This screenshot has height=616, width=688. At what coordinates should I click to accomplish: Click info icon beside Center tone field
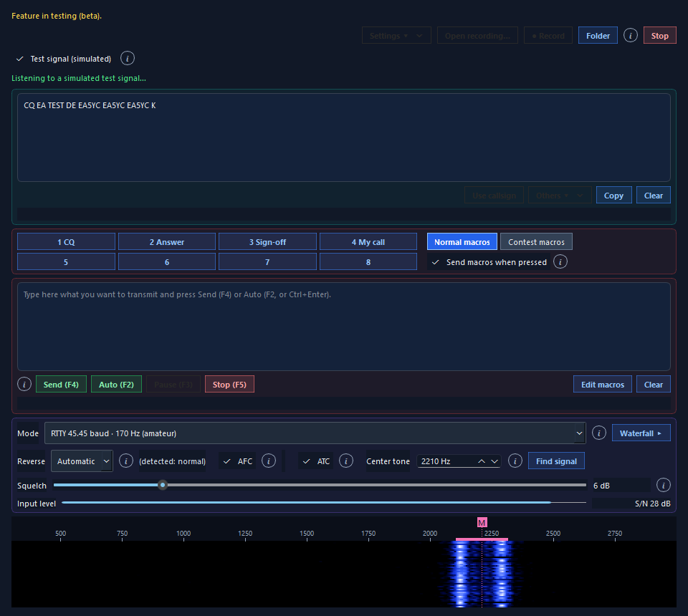click(515, 461)
